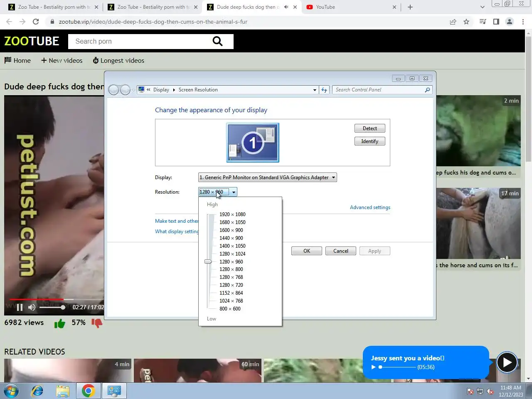Image resolution: width=532 pixels, height=399 pixels.
Task: Click the taskbar clock showing 11:48 AM
Action: [511, 391]
